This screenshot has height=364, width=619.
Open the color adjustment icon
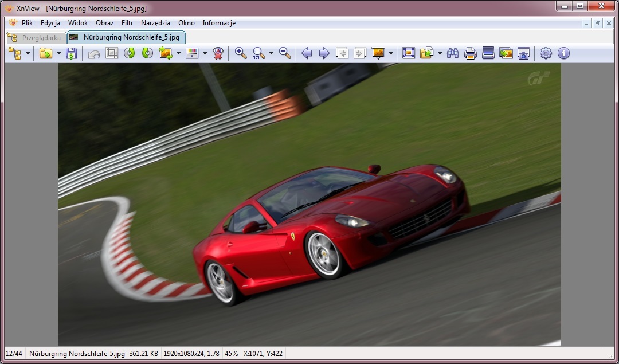(192, 53)
